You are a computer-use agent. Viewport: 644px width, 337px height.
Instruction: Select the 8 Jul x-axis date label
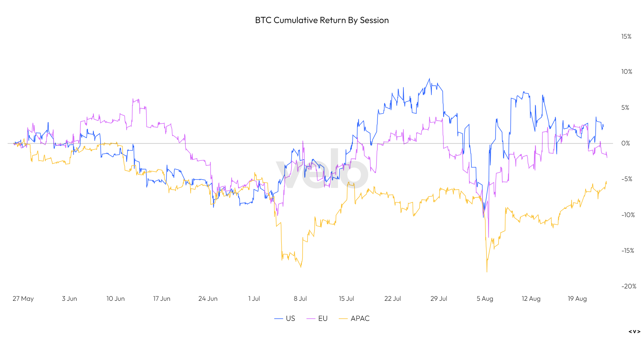[300, 299]
